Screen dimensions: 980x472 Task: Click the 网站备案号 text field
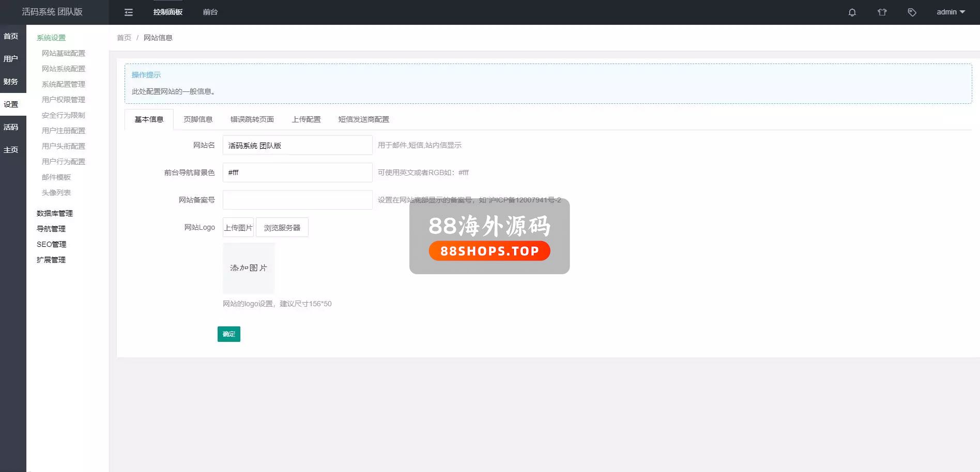click(x=297, y=200)
